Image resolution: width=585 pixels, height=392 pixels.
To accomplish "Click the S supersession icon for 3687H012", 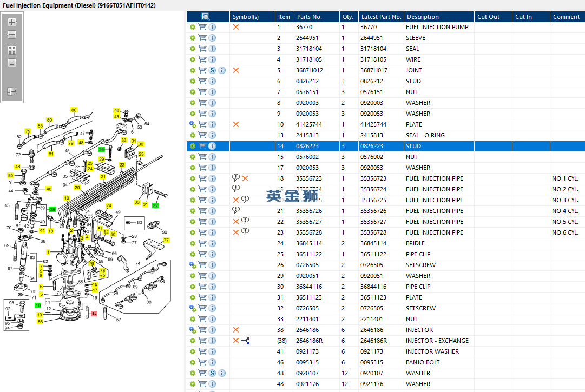I will tap(212, 70).
